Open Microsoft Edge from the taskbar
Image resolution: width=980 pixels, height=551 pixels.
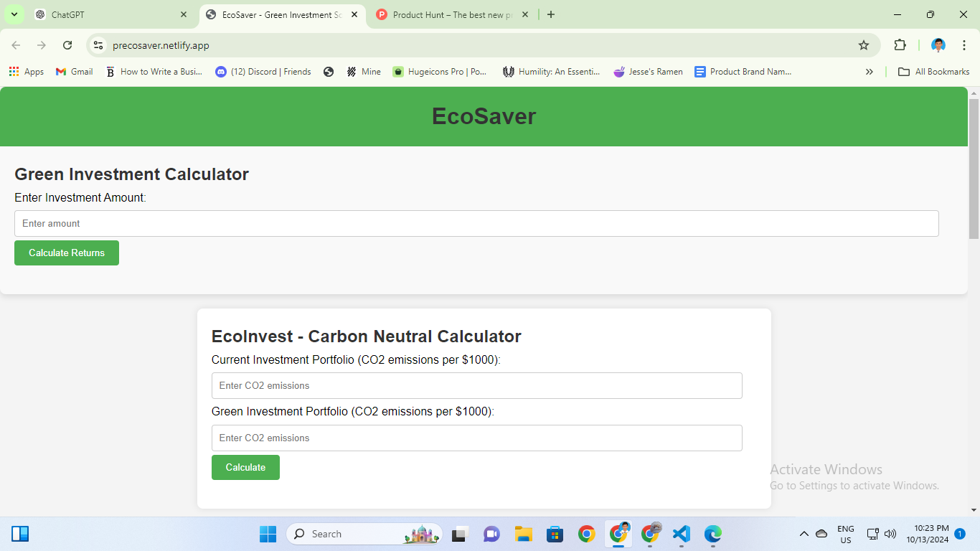point(712,534)
